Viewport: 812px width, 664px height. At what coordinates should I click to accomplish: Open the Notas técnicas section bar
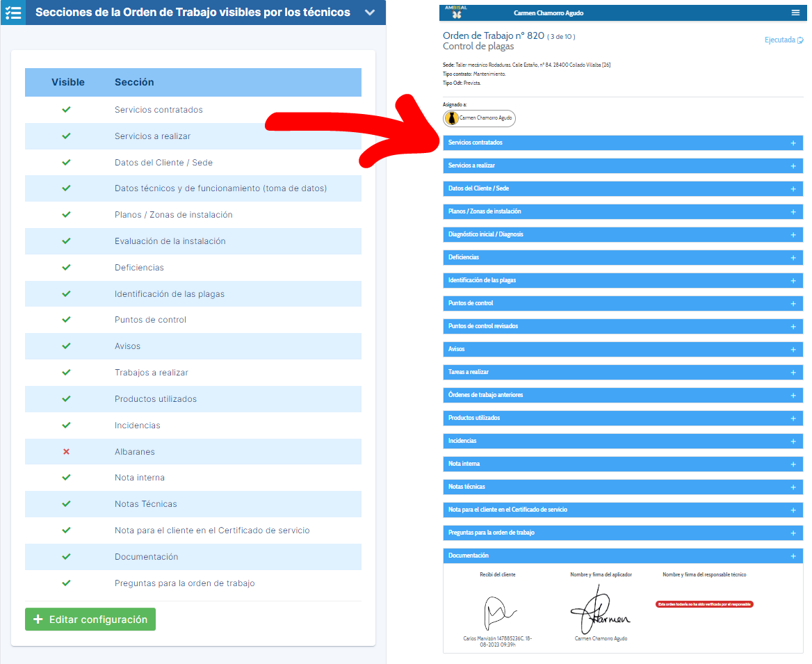tap(622, 487)
